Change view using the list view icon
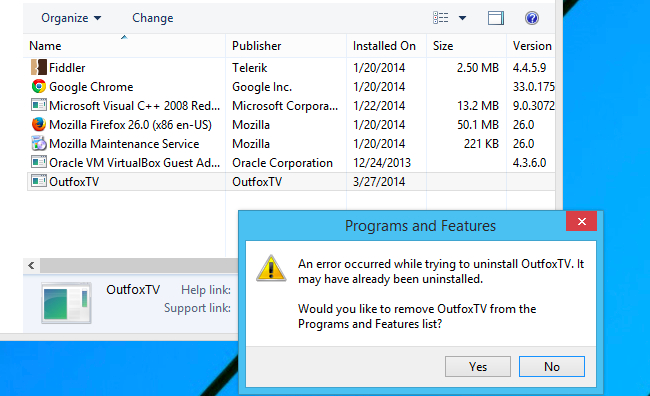Viewport: 650px width, 396px height. (441, 18)
